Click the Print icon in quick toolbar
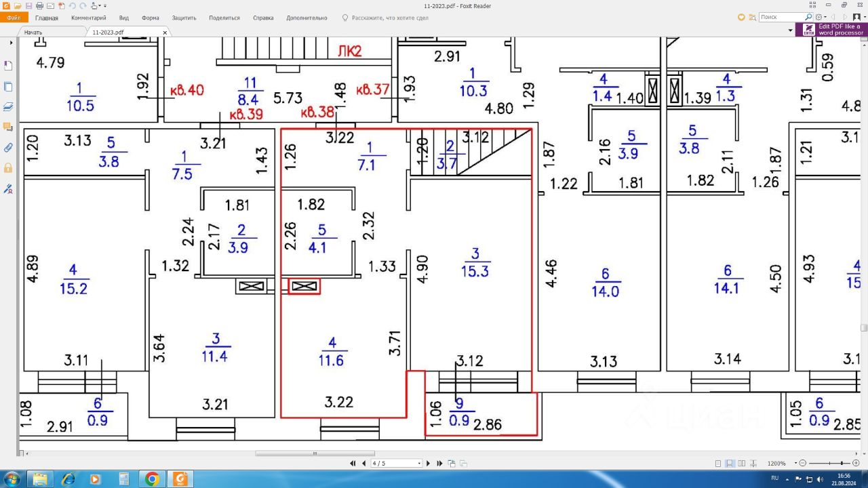 tap(39, 6)
